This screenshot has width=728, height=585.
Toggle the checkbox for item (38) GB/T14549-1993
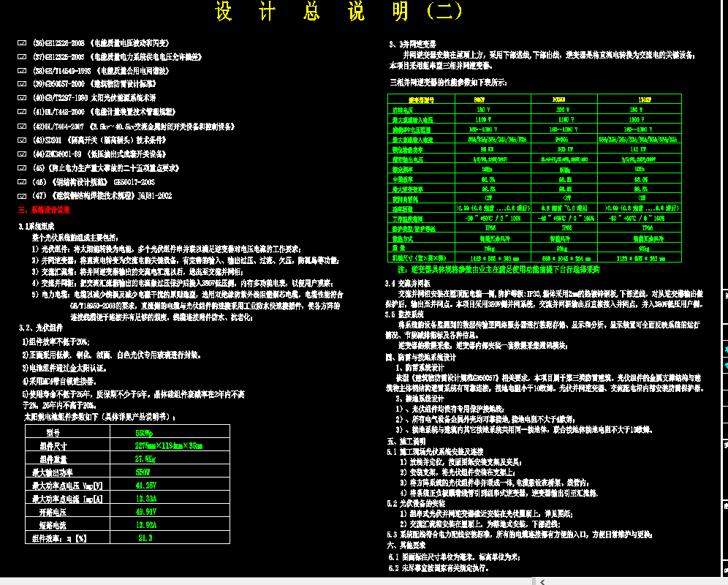[x=22, y=71]
